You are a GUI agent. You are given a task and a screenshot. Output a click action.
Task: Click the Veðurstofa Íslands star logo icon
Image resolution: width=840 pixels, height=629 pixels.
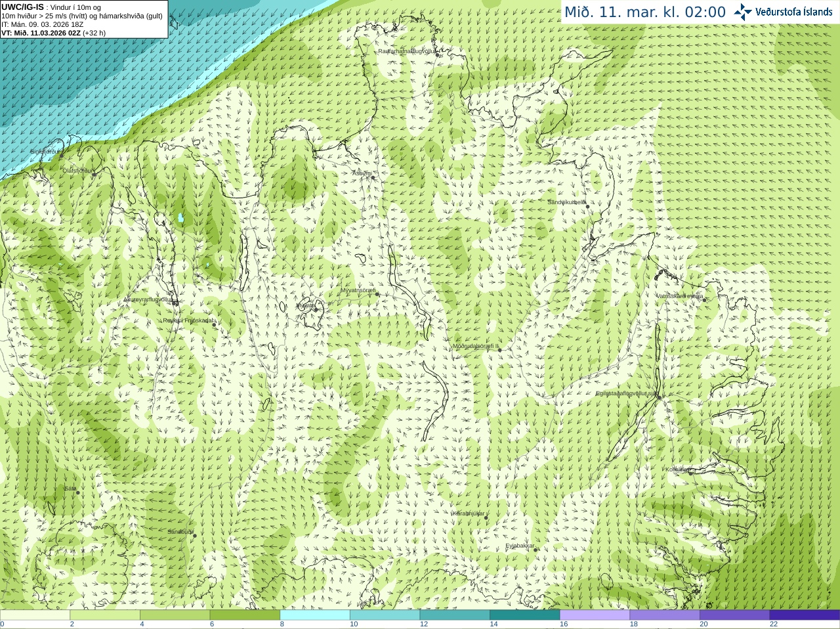click(743, 12)
